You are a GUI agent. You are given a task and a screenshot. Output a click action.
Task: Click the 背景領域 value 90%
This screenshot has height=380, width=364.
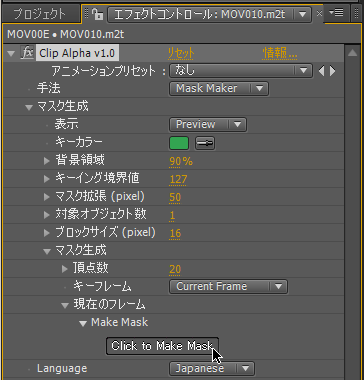click(181, 161)
